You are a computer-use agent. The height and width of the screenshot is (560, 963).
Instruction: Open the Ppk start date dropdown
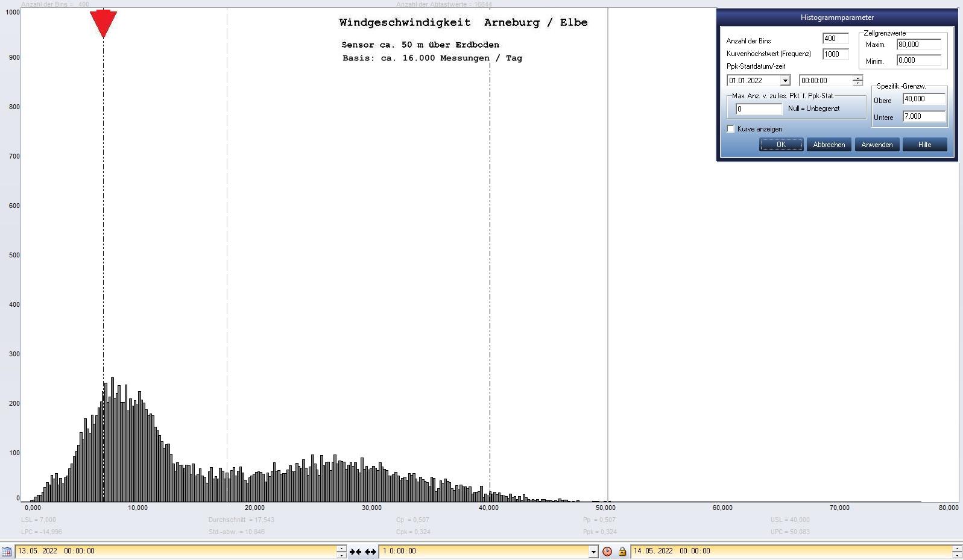(785, 81)
